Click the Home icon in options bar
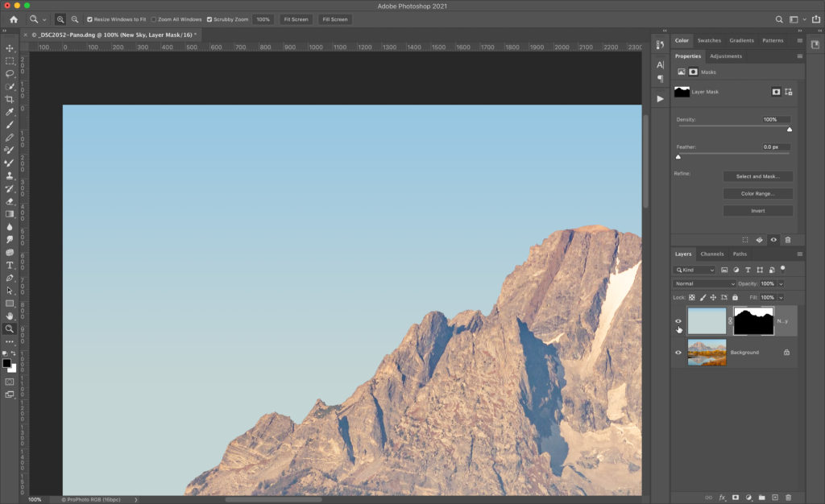Screen dimensions: 825x504 [x=14, y=19]
